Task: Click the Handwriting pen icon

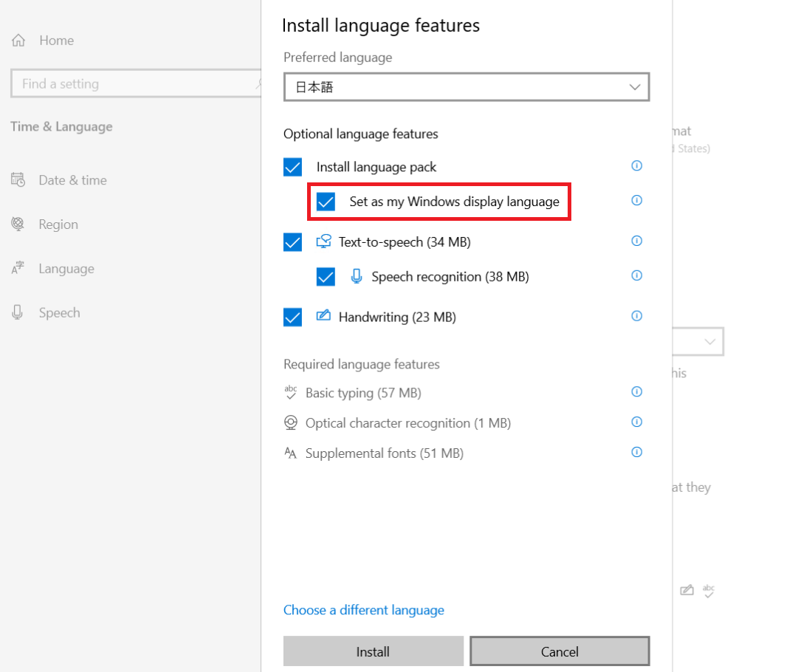Action: tap(323, 315)
